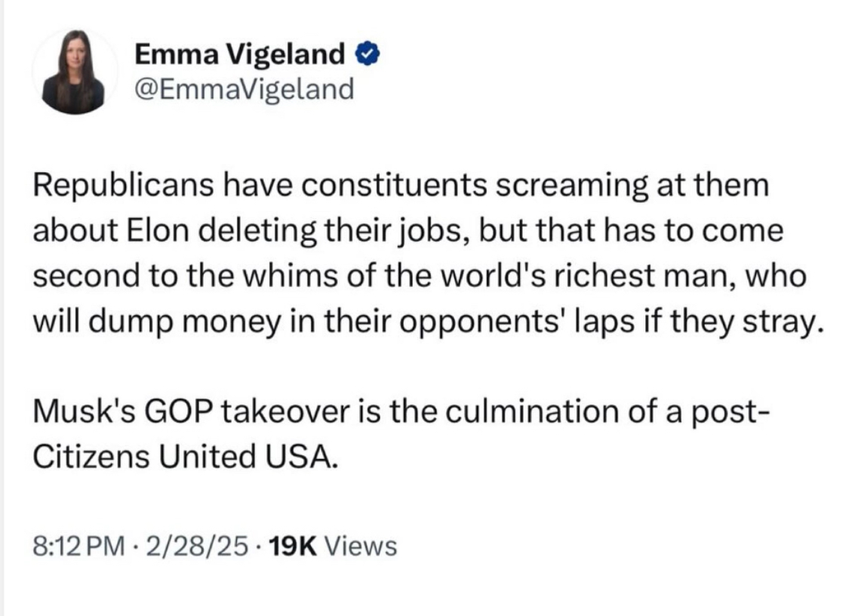The image size is (855, 616).
Task: Click the bold 19K view count
Action: (291, 545)
